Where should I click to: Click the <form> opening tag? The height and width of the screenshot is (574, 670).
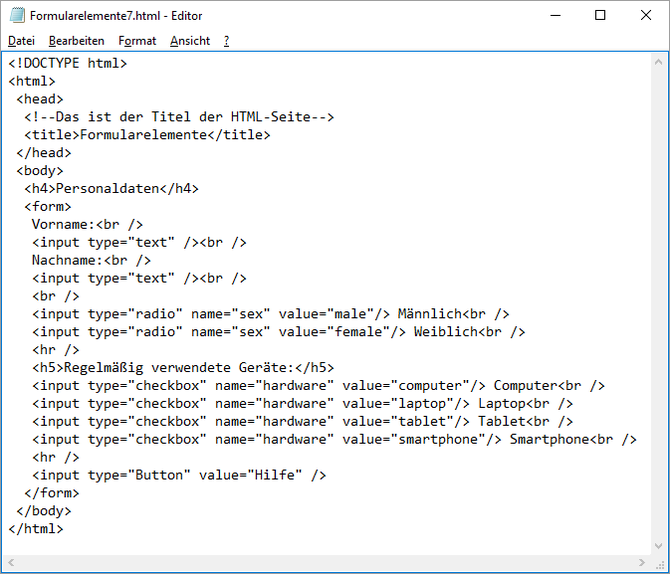tap(47, 207)
